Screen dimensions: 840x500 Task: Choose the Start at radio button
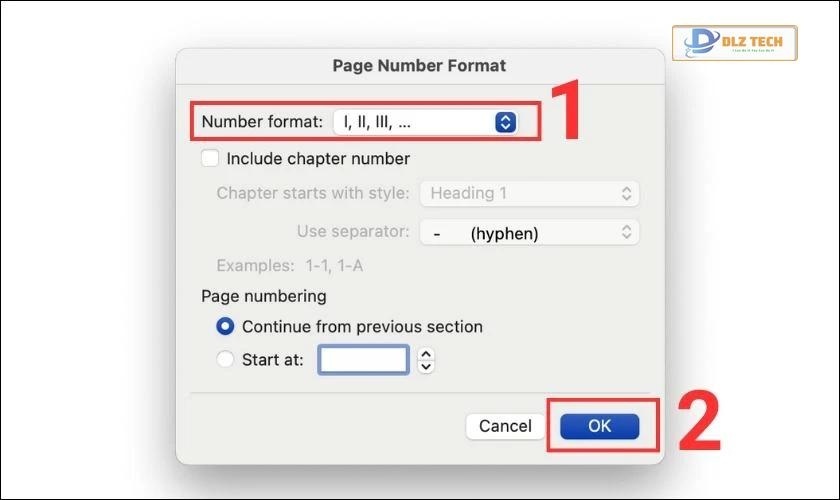point(226,360)
